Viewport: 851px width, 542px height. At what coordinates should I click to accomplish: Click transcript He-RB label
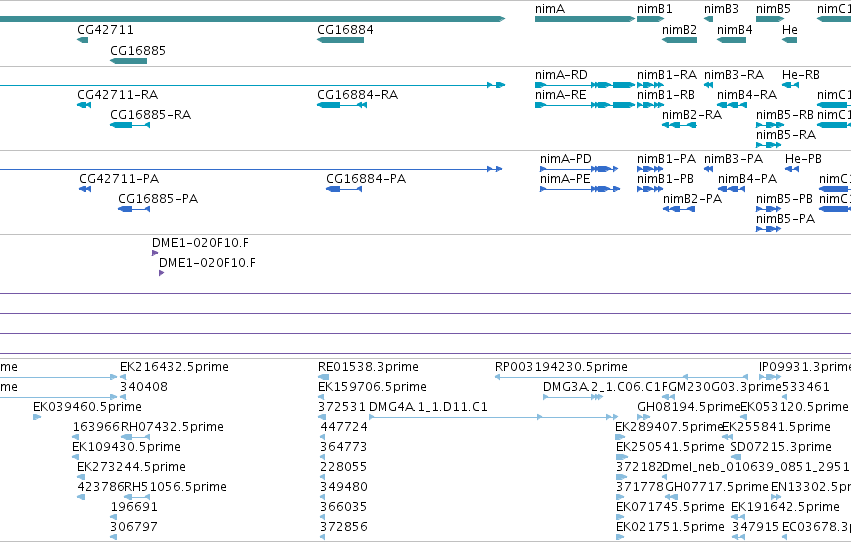[x=801, y=75]
